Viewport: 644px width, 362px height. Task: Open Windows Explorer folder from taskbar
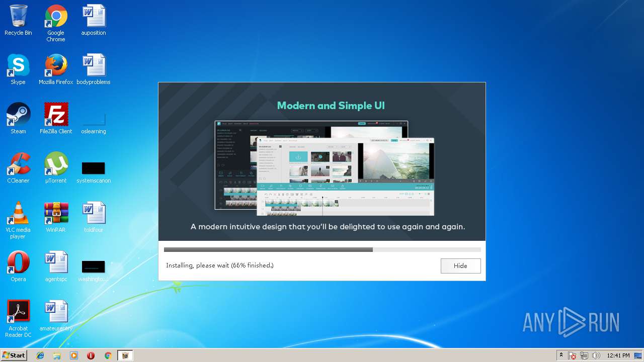click(57, 355)
